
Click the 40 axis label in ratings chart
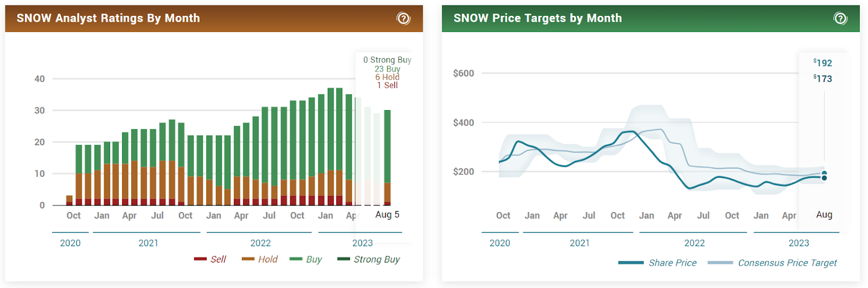coord(40,79)
